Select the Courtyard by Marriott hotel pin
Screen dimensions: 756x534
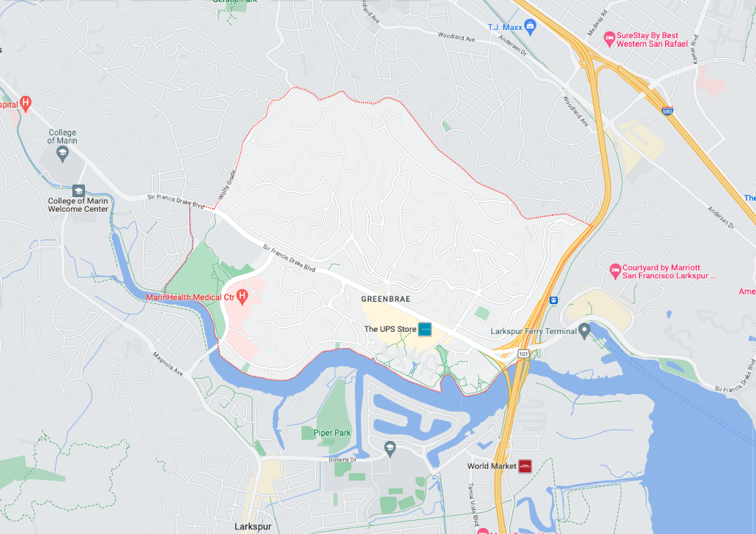[x=615, y=272]
